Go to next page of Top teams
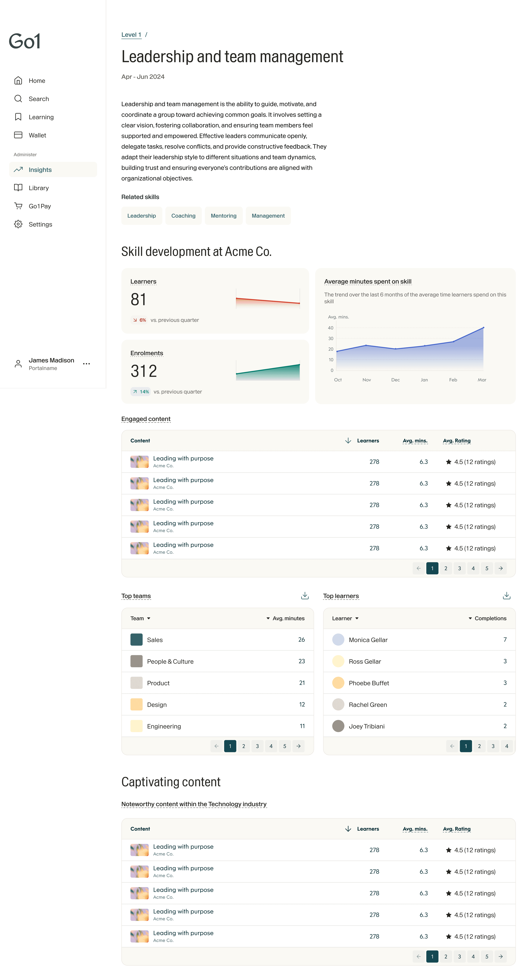 click(298, 746)
